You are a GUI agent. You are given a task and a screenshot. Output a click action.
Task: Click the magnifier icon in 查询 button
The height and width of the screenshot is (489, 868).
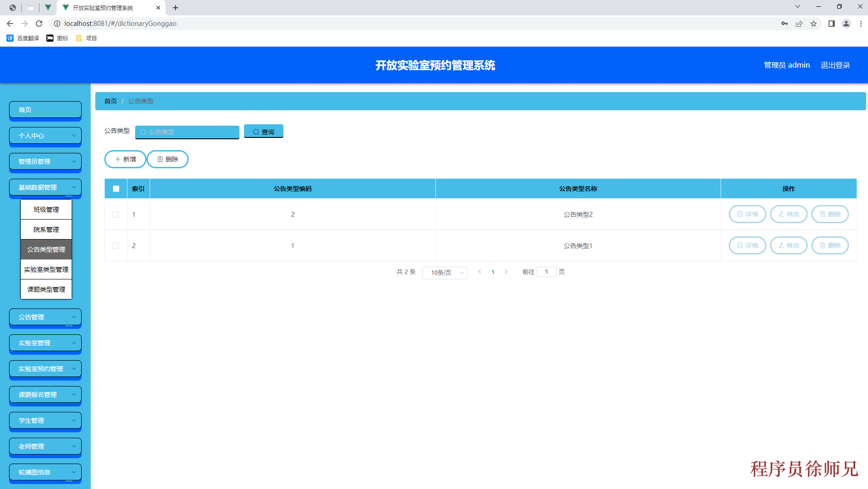[x=256, y=132]
